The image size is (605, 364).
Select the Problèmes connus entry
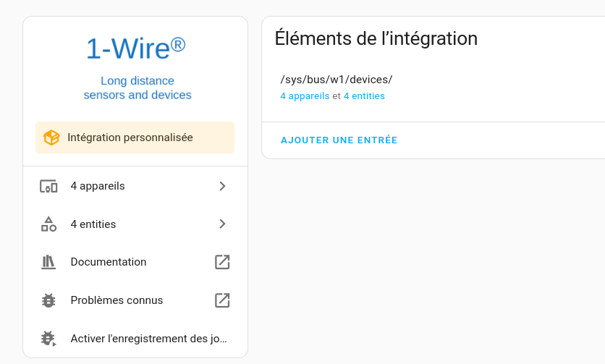pyautogui.click(x=135, y=300)
